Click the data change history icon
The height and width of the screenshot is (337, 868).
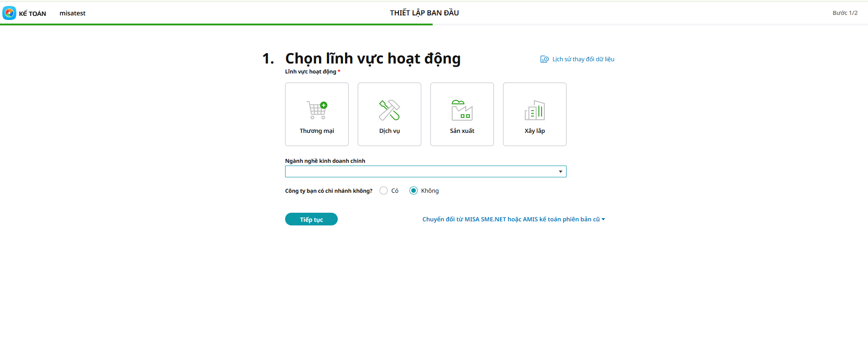[x=544, y=59]
